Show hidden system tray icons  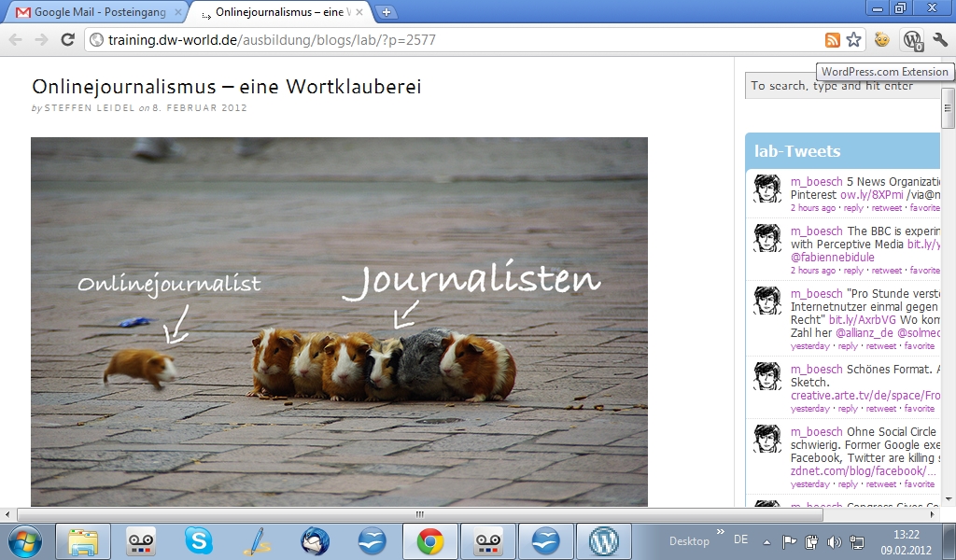click(x=766, y=541)
